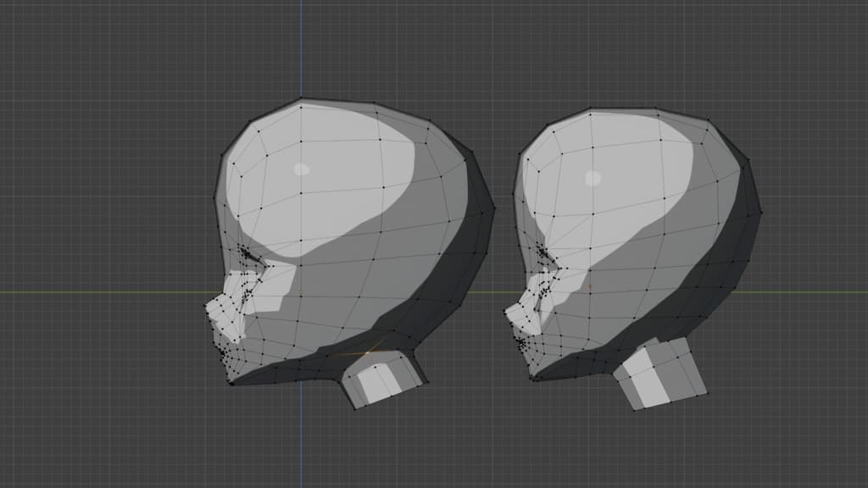Click the right head's dense eye vertex cluster
The height and width of the screenshot is (488, 868).
tap(541, 252)
